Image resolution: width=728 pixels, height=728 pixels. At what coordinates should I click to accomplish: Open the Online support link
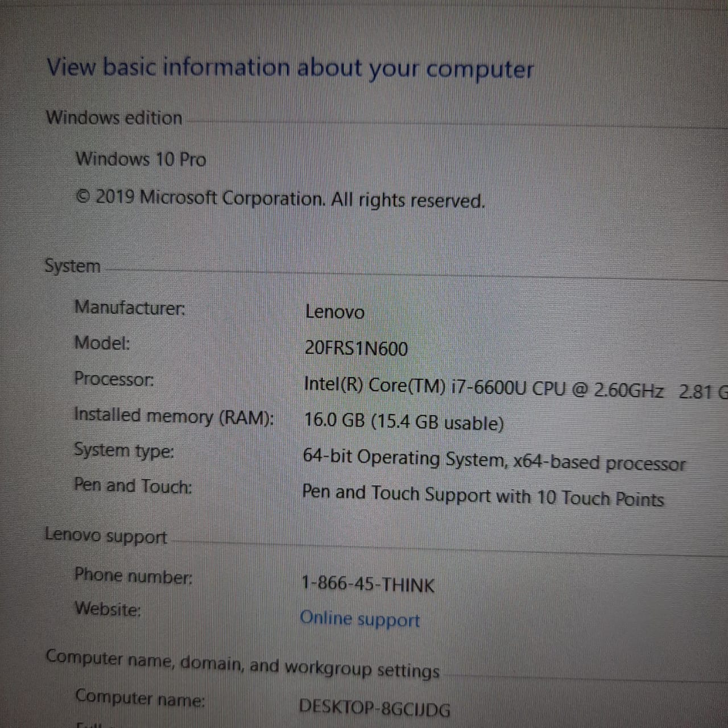click(x=360, y=619)
